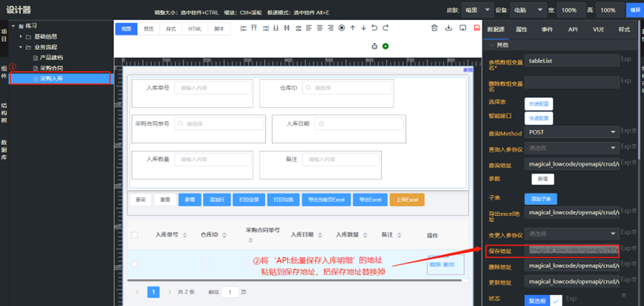The width and height of the screenshot is (644, 306).
Task: Click the circular target icon in toolbar
Action: click(342, 28)
